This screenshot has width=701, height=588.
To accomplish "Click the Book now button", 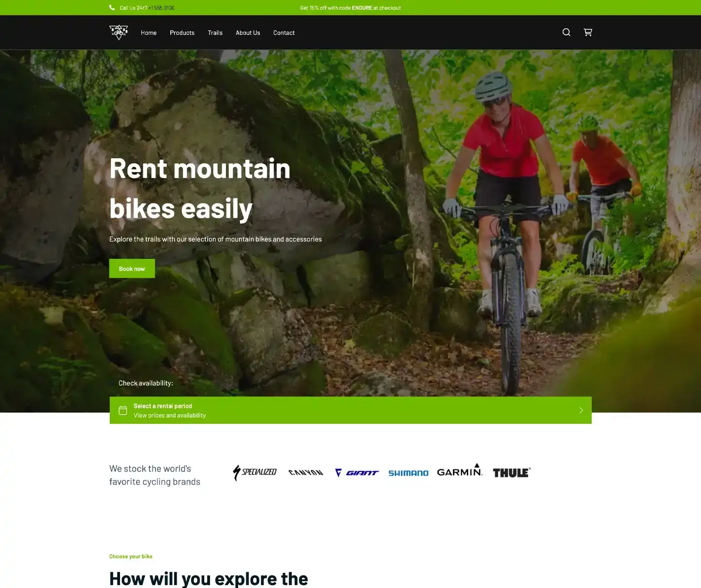I will click(132, 269).
